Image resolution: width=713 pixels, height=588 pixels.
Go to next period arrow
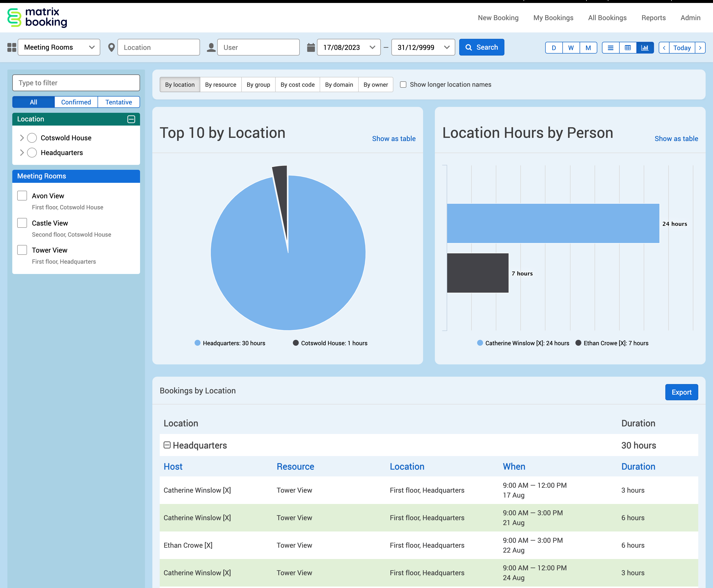[700, 48]
